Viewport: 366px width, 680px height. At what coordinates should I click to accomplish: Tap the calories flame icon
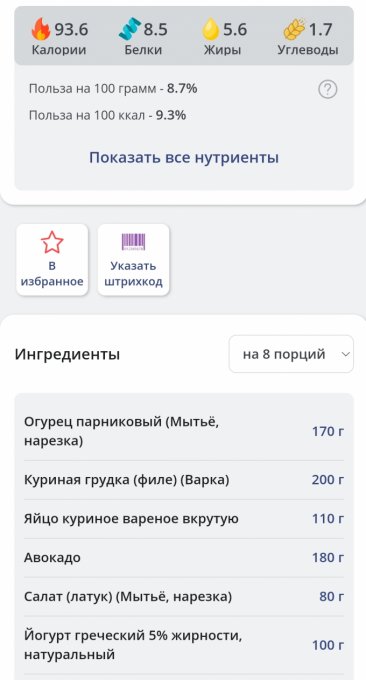41,29
